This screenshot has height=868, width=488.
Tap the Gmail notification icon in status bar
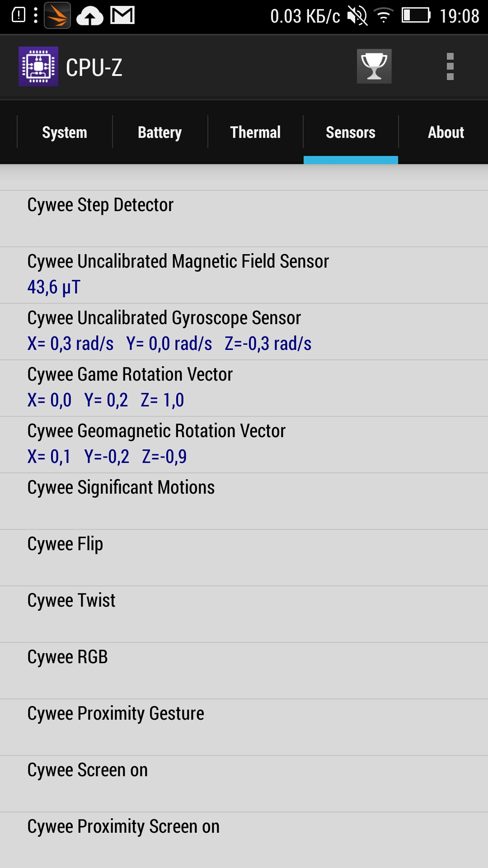click(x=123, y=16)
